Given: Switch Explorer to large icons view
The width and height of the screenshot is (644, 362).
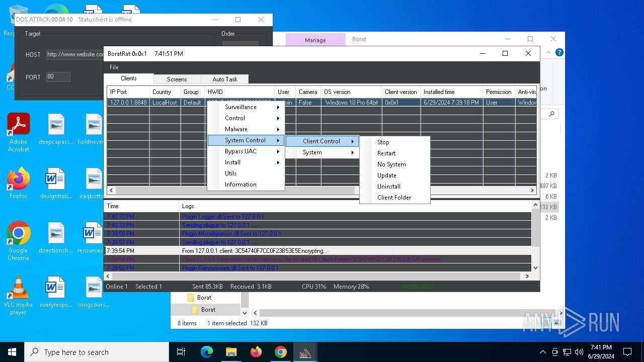Looking at the screenshot, I should click(x=558, y=323).
